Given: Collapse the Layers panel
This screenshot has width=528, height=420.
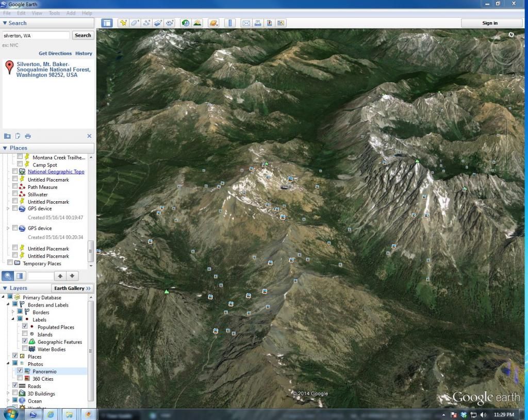Looking at the screenshot, I should tap(5, 288).
